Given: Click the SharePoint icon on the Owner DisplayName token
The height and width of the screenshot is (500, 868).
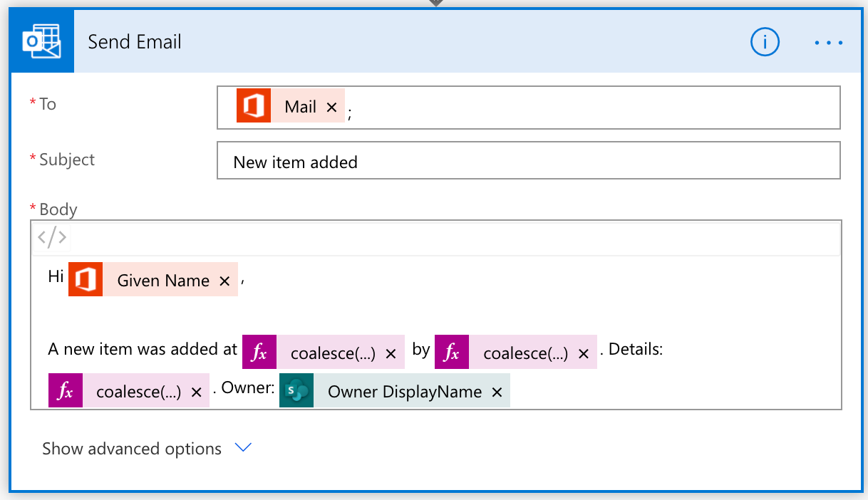Looking at the screenshot, I should coord(295,390).
